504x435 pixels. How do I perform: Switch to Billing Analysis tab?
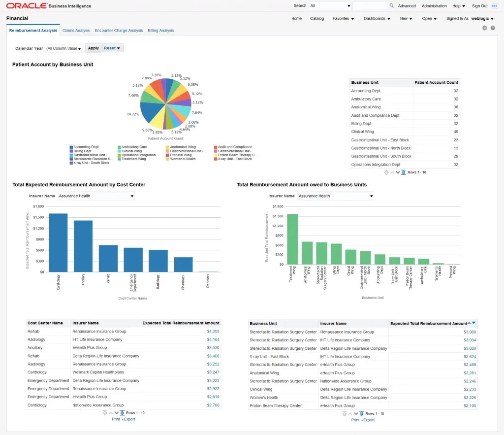[x=161, y=31]
